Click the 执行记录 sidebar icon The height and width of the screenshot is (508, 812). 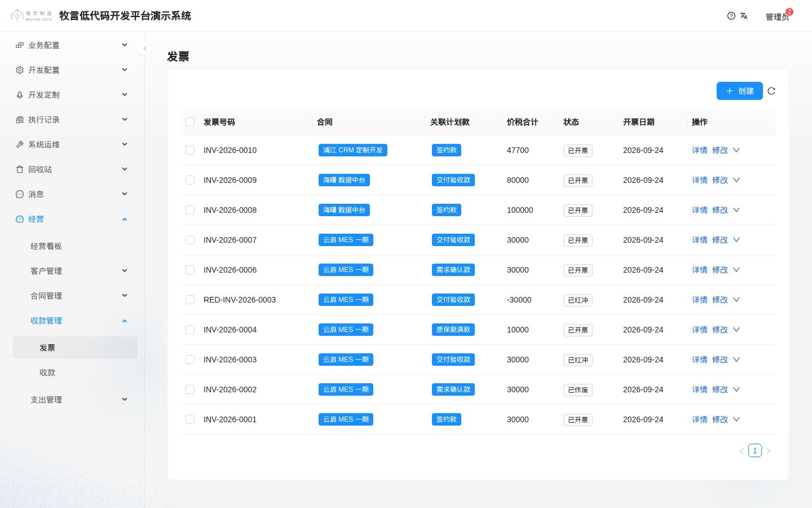[20, 120]
